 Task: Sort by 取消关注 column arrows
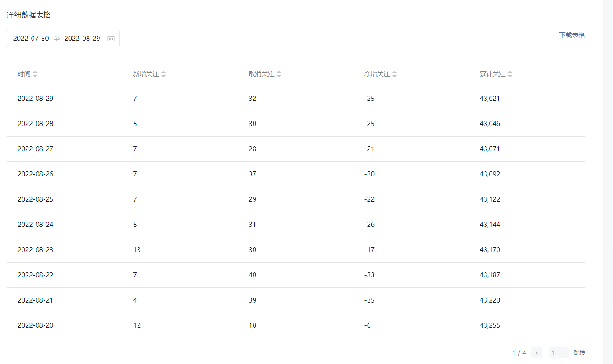coord(279,74)
